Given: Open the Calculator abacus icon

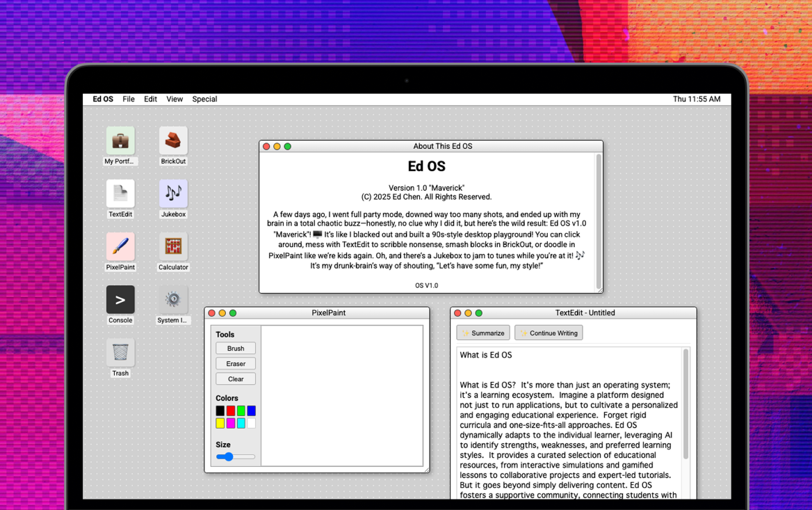Looking at the screenshot, I should tap(173, 247).
